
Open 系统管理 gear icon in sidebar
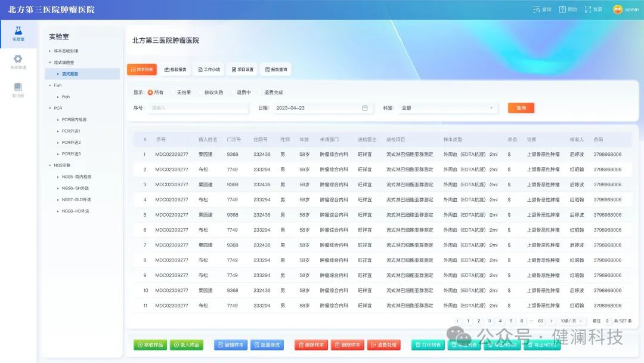18,59
